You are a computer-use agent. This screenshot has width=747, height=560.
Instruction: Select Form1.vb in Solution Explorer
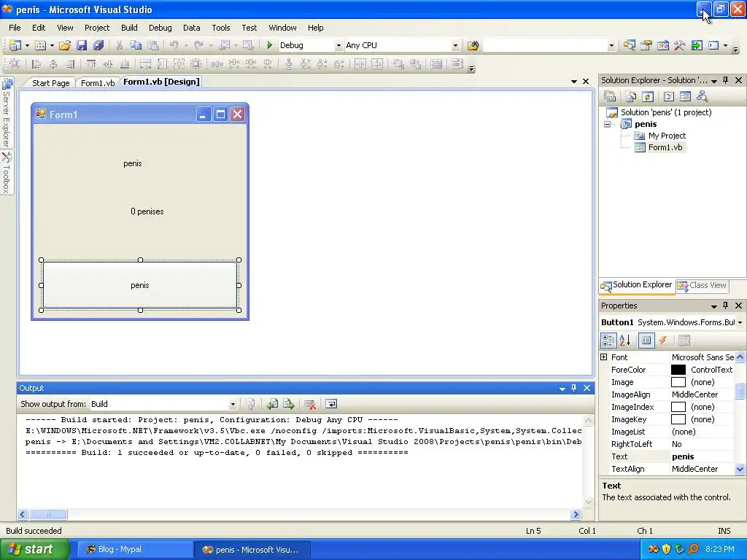pyautogui.click(x=665, y=147)
